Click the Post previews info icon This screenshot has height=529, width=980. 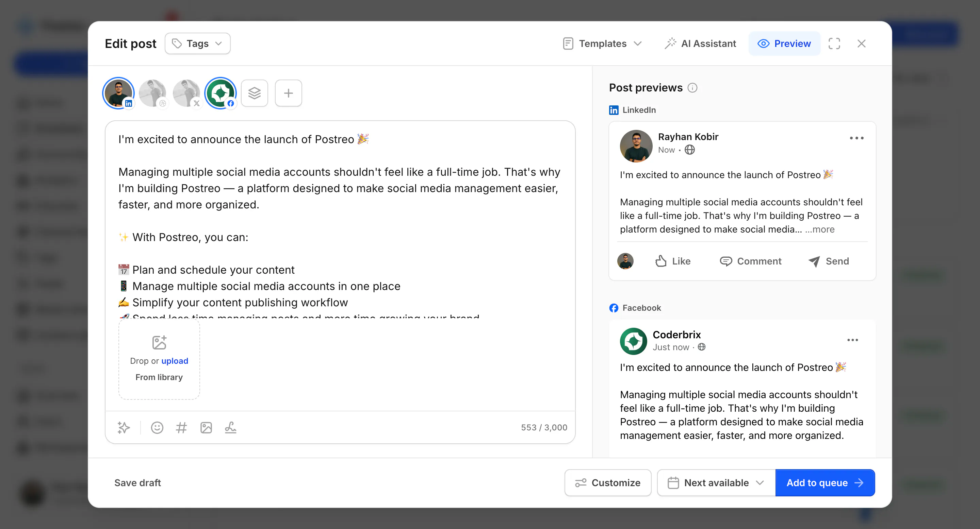click(x=692, y=88)
